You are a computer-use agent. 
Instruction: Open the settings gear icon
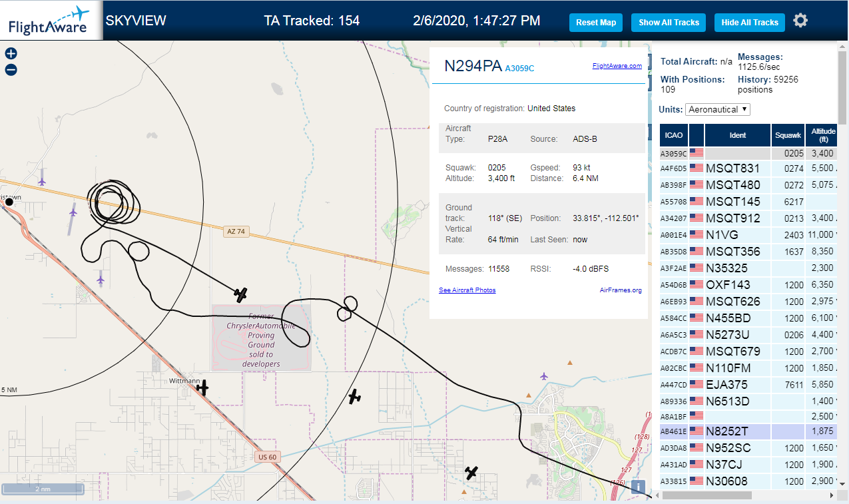tap(800, 21)
